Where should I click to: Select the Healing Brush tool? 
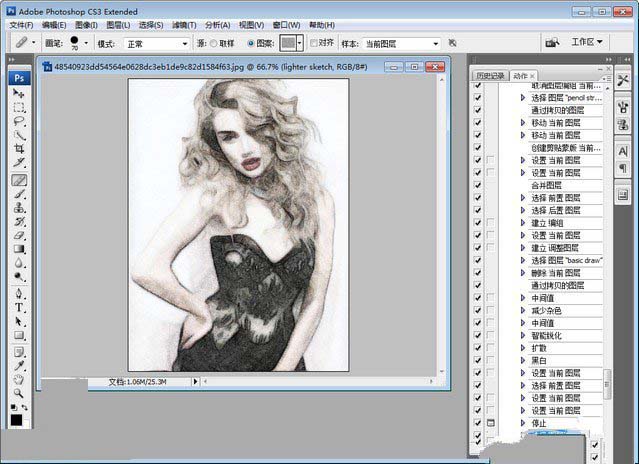(19, 180)
